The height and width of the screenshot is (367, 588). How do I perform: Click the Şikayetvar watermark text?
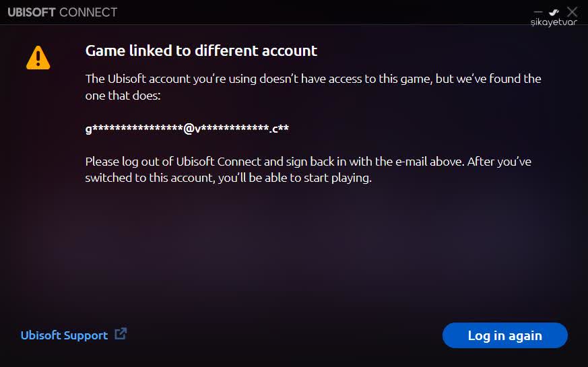click(x=554, y=22)
